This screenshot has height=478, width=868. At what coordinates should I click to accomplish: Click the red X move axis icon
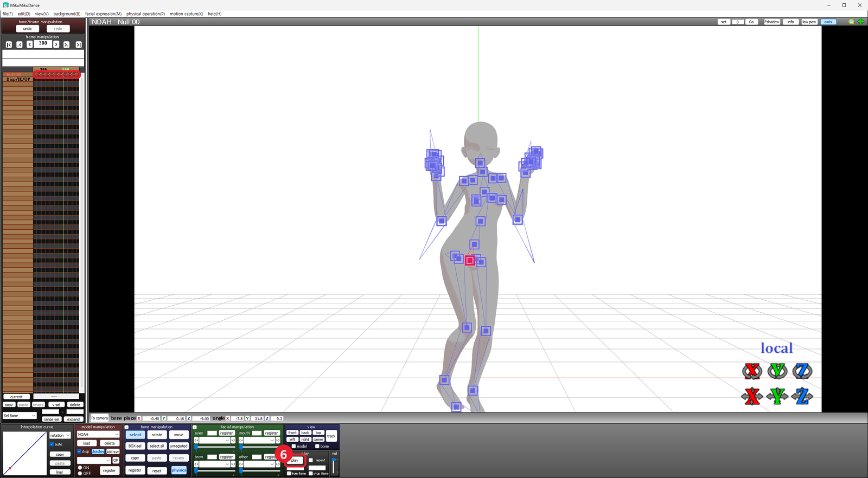(752, 396)
